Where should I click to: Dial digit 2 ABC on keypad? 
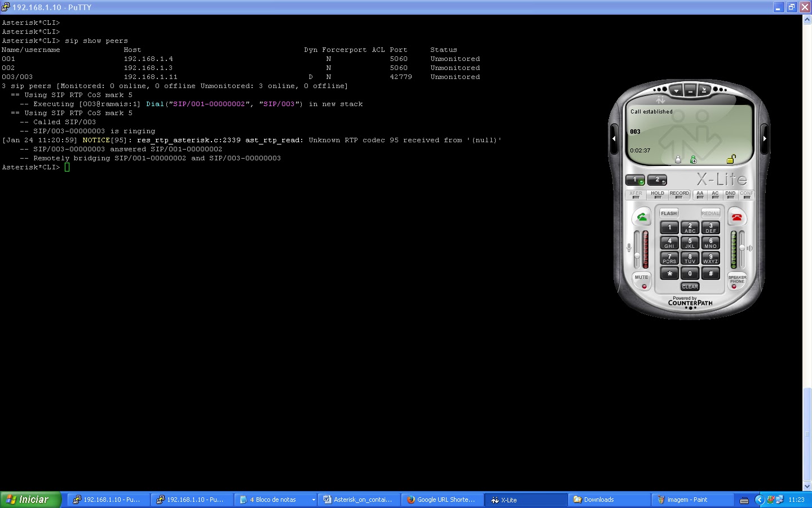[x=690, y=227]
